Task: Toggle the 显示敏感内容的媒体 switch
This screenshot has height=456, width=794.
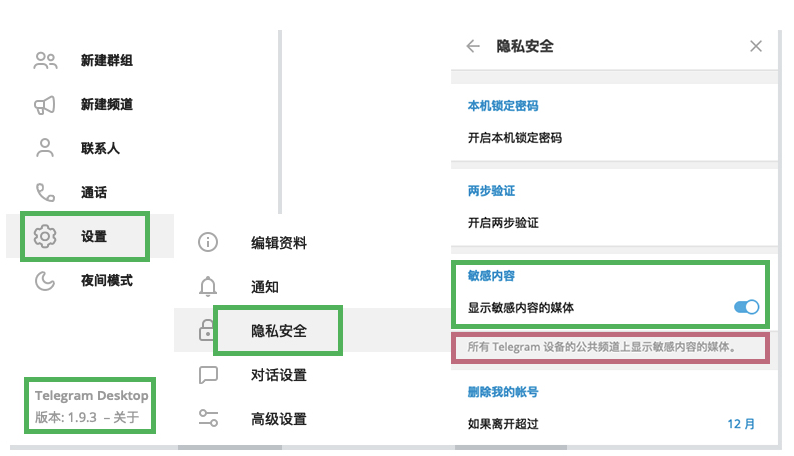Action: 746,308
